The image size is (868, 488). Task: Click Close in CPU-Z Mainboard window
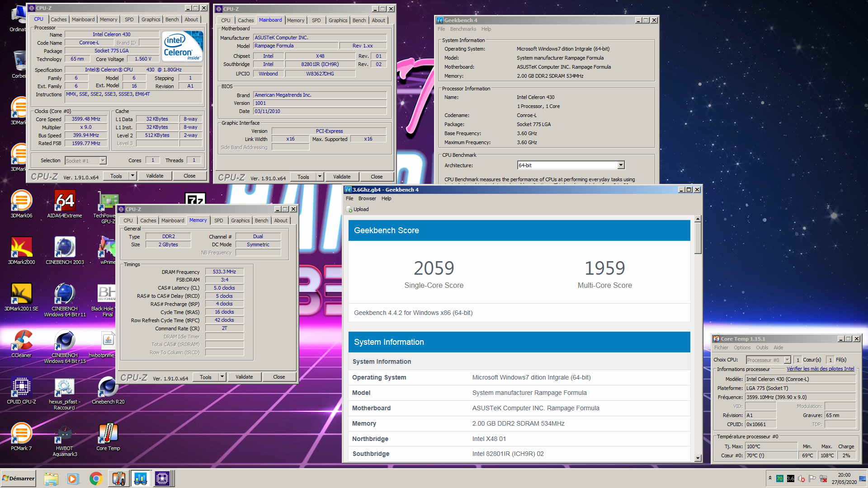(x=377, y=177)
